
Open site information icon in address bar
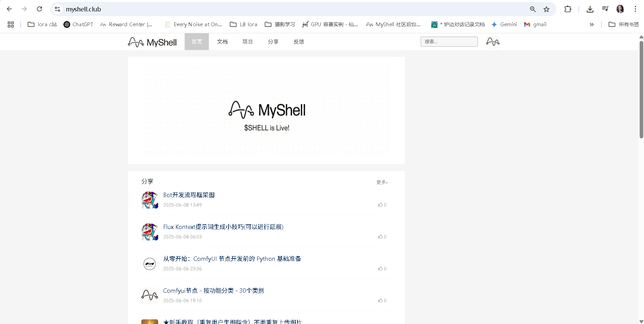click(x=58, y=9)
